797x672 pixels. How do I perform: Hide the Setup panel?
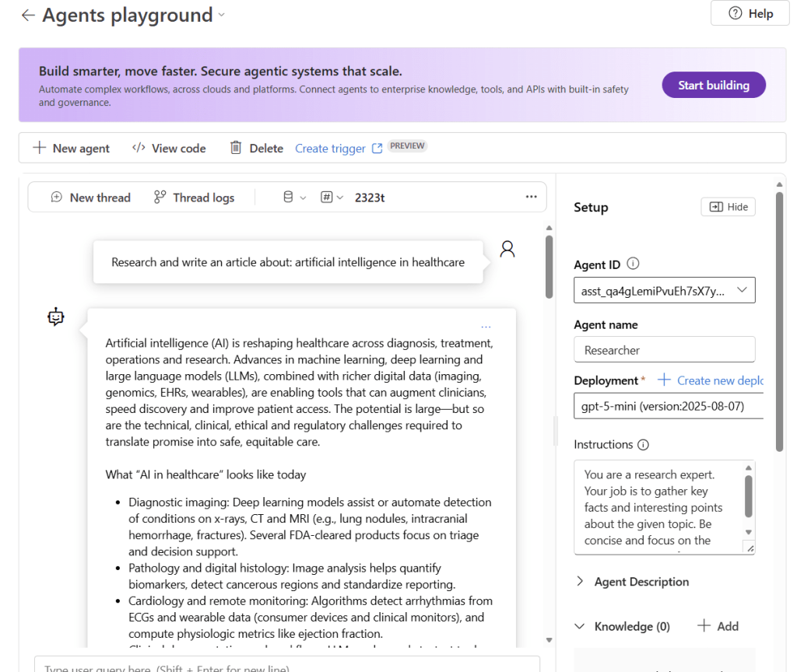[x=728, y=206]
